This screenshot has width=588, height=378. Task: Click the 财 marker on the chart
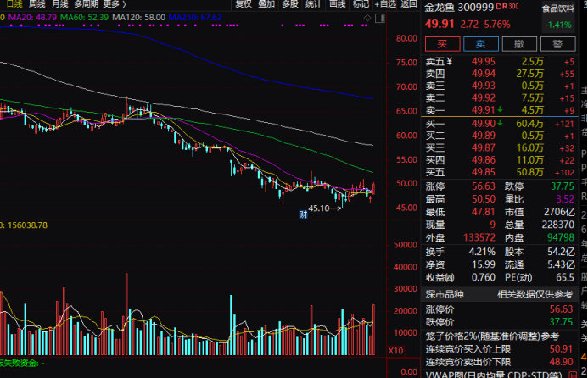(303, 214)
